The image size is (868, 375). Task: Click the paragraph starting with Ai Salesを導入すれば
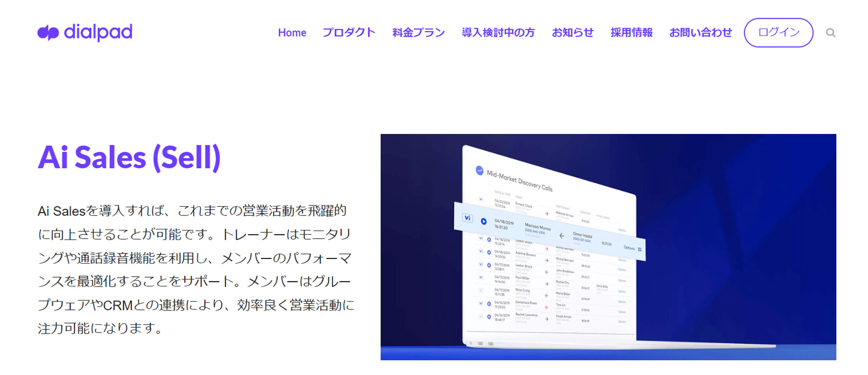pyautogui.click(x=196, y=269)
